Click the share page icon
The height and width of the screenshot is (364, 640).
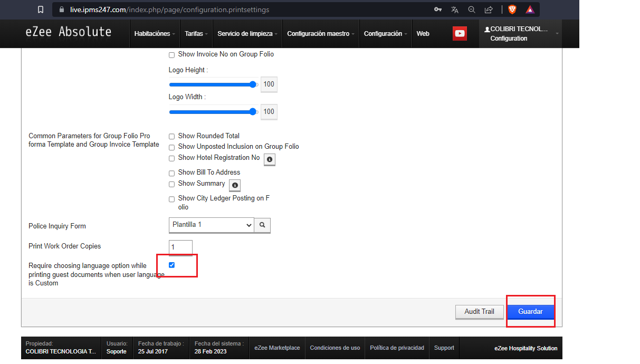pyautogui.click(x=489, y=9)
